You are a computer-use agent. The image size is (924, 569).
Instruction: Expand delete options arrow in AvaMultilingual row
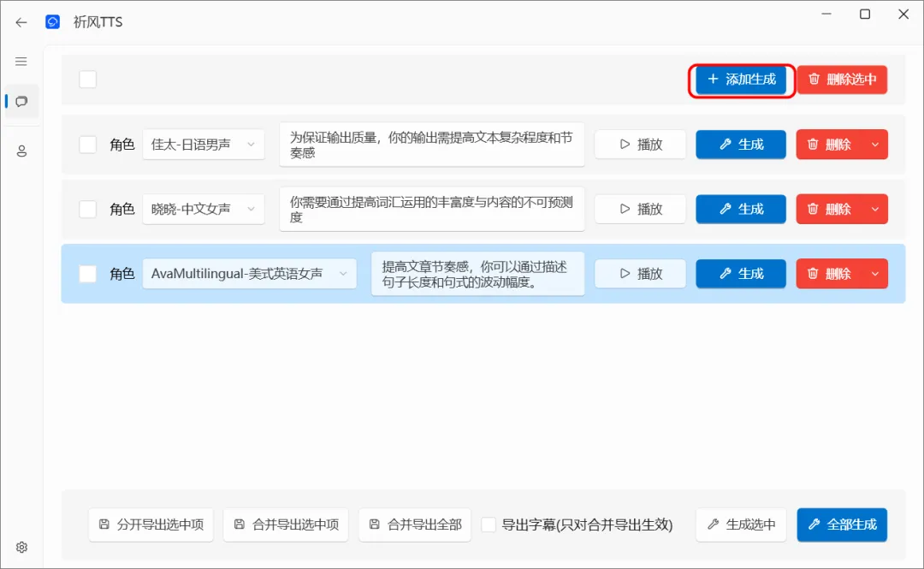click(875, 274)
